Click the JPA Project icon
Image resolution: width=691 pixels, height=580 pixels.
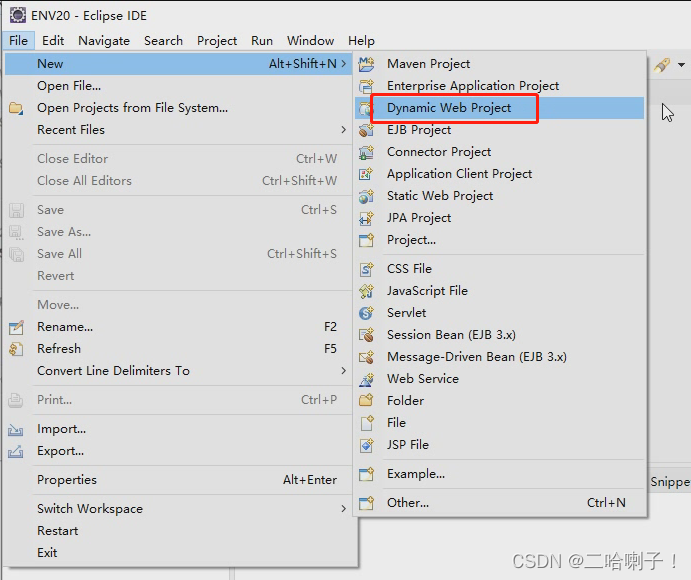[x=366, y=218]
